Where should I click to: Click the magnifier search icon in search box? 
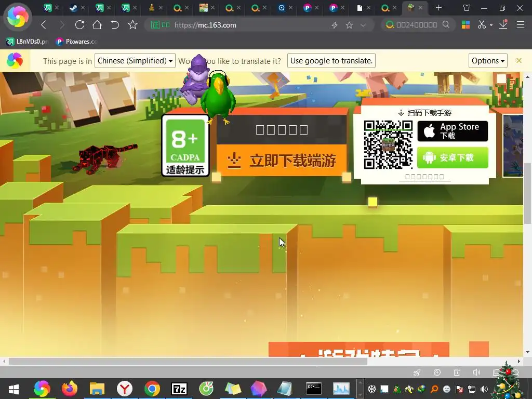[x=446, y=24]
